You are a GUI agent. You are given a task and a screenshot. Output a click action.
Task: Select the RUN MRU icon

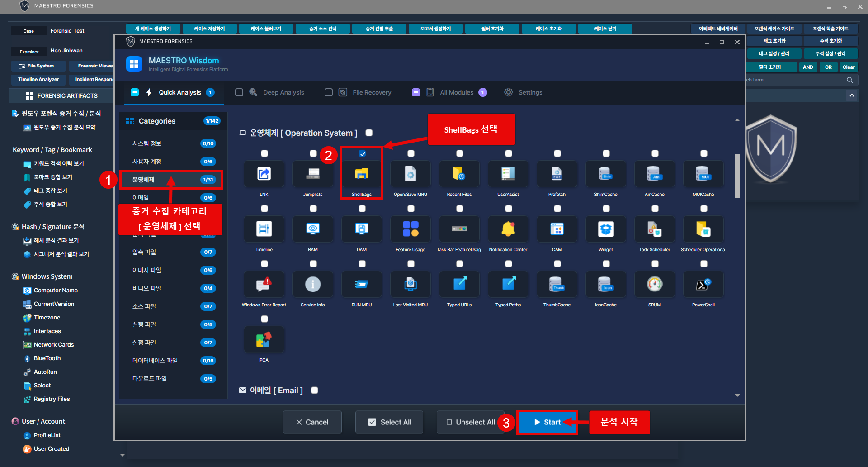(362, 284)
